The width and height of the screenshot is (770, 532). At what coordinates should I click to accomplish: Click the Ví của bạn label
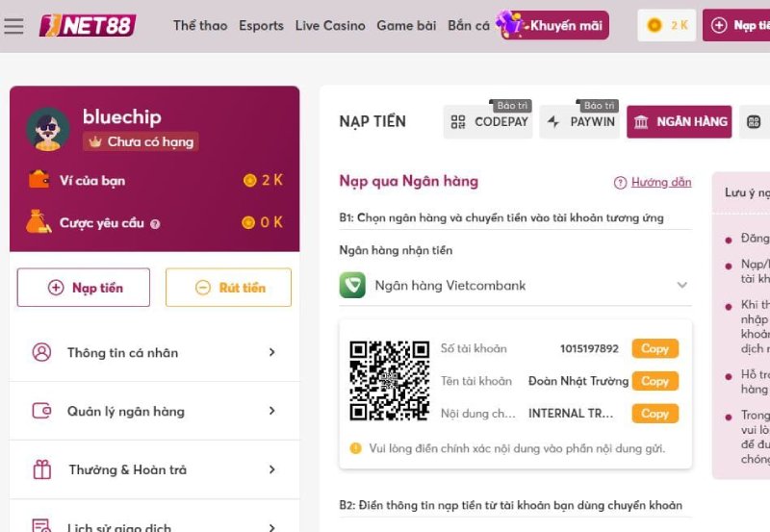point(92,181)
